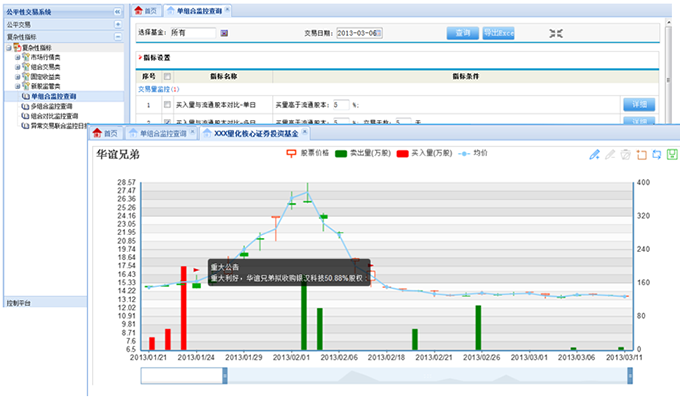Viewport: 680px width, 397px height.
Task: Toggle 卖出量(万股) green legend item
Action: tap(363, 153)
